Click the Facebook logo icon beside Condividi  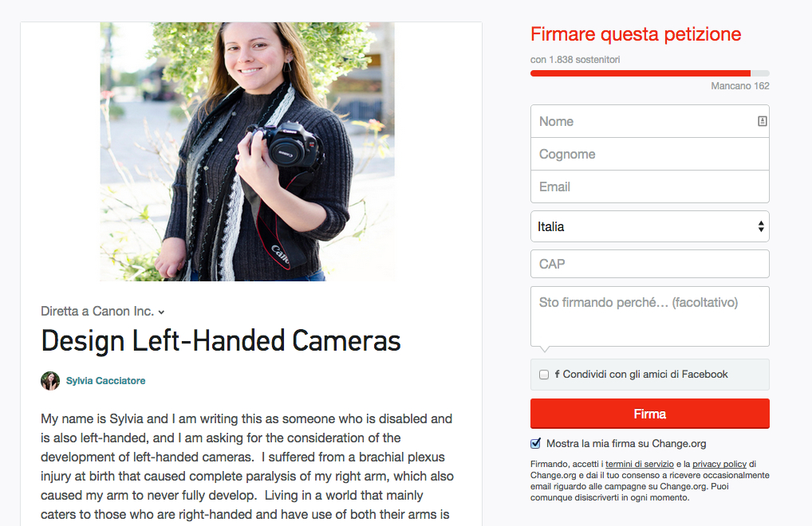(x=558, y=374)
